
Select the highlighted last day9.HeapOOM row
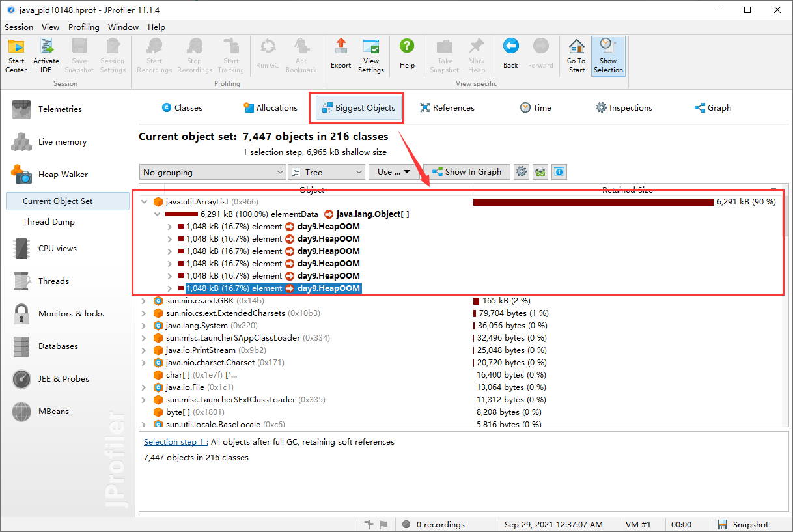(273, 288)
